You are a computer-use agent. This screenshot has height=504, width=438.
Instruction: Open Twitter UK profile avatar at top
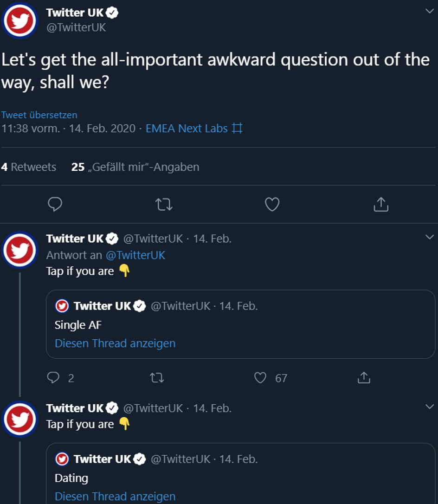20,20
